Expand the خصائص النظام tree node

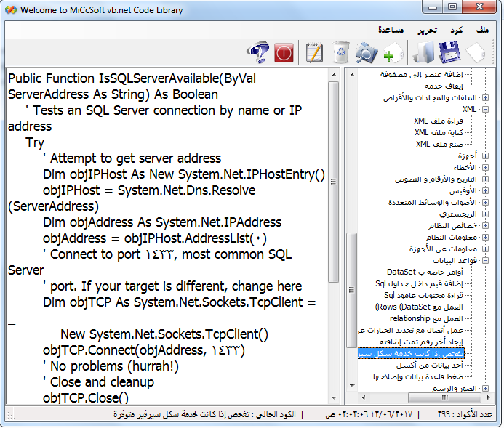click(x=485, y=226)
